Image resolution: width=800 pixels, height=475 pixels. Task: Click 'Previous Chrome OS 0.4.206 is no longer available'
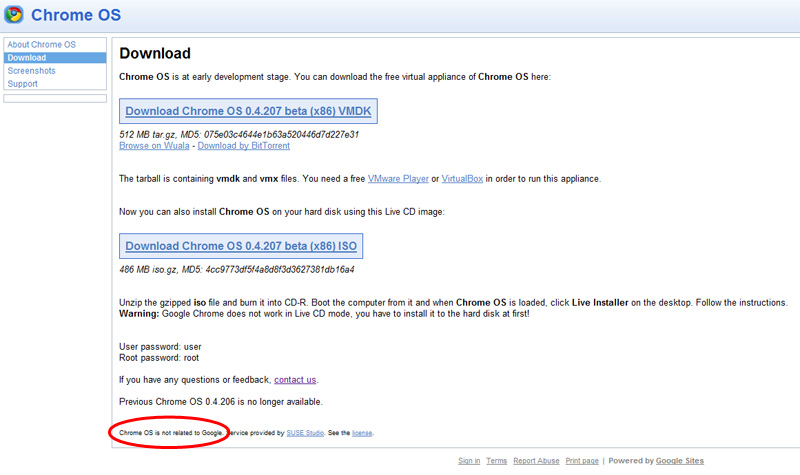[x=221, y=402]
